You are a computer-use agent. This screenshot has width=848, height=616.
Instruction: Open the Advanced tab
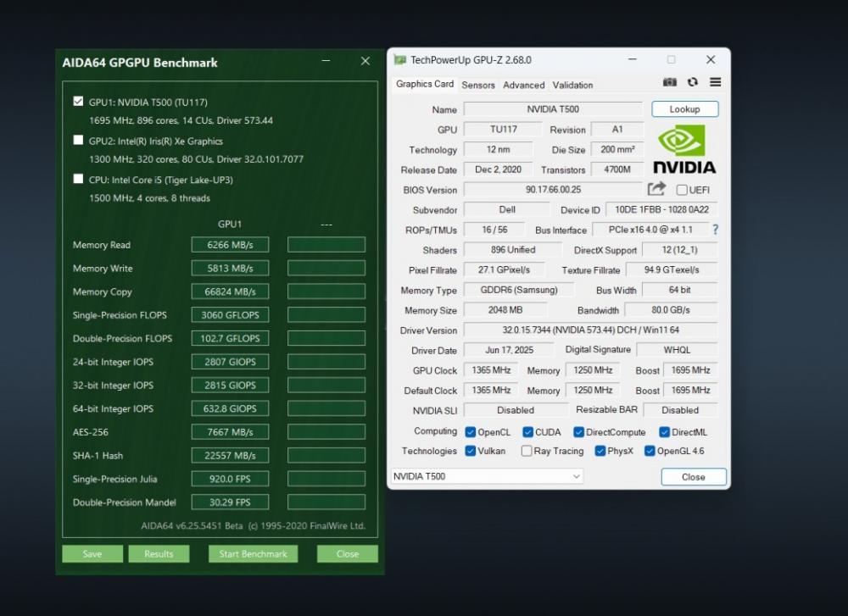coord(524,85)
